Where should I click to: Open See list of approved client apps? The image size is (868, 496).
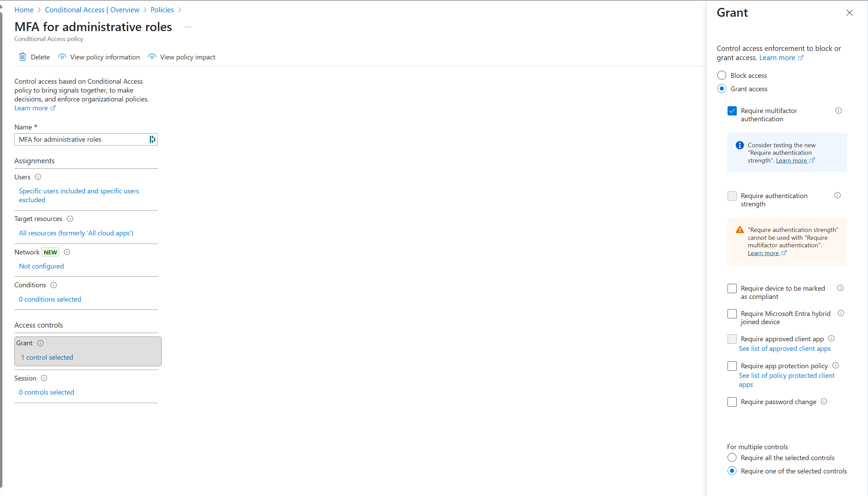(785, 349)
